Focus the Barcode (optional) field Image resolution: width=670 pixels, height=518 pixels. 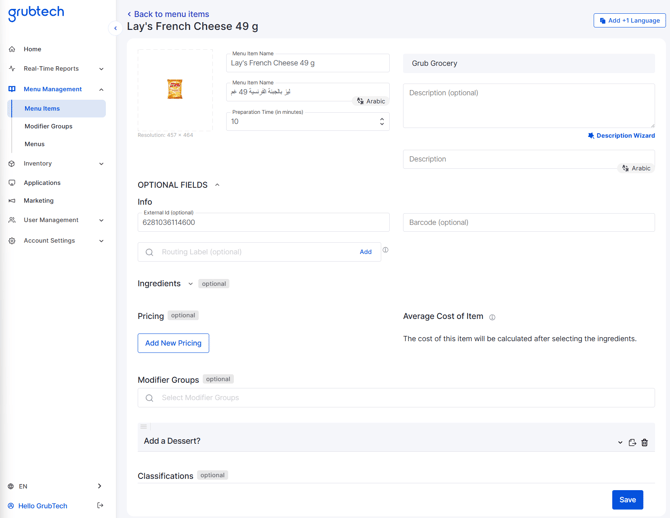click(529, 222)
